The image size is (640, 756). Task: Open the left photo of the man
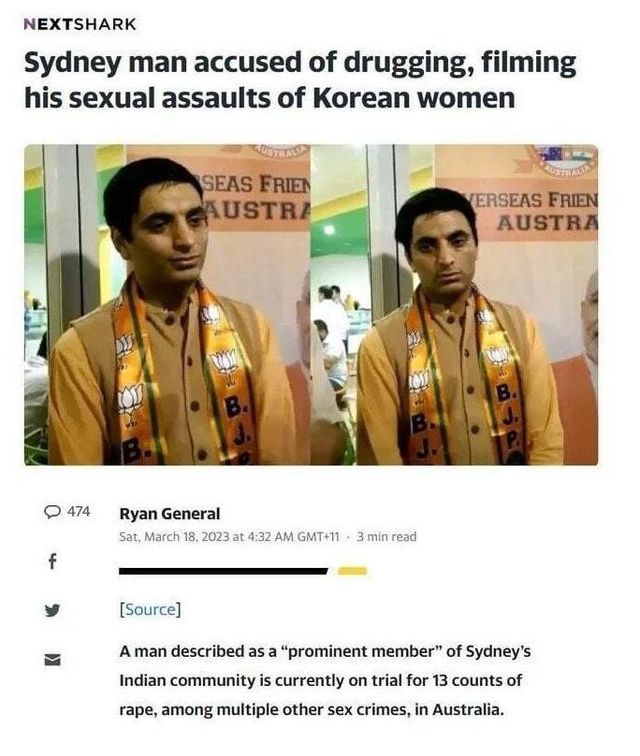coord(167,305)
